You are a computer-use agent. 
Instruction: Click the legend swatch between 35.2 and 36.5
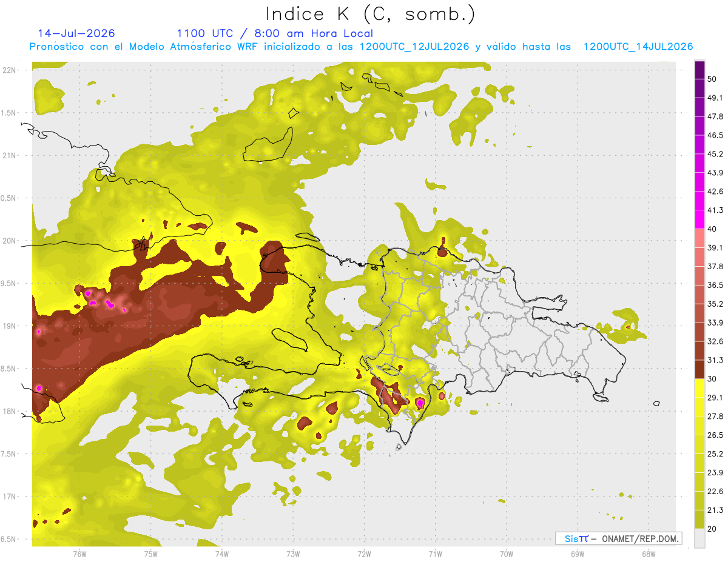[x=699, y=295]
